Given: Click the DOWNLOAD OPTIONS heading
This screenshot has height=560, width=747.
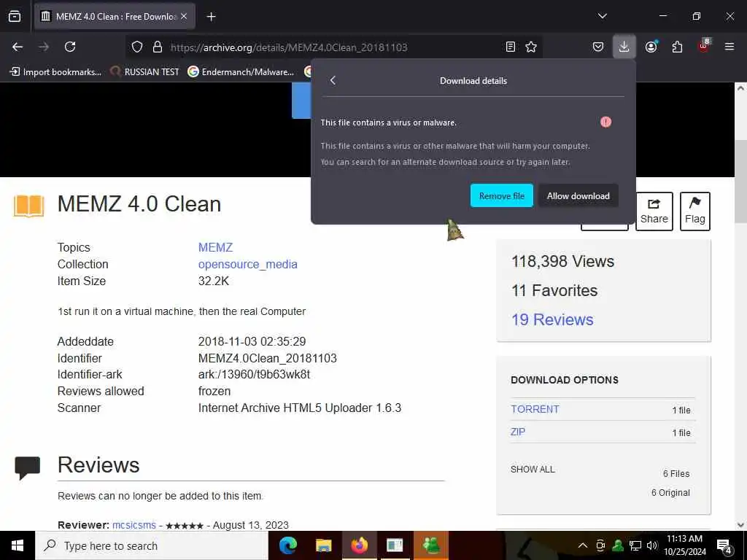Looking at the screenshot, I should tap(565, 380).
